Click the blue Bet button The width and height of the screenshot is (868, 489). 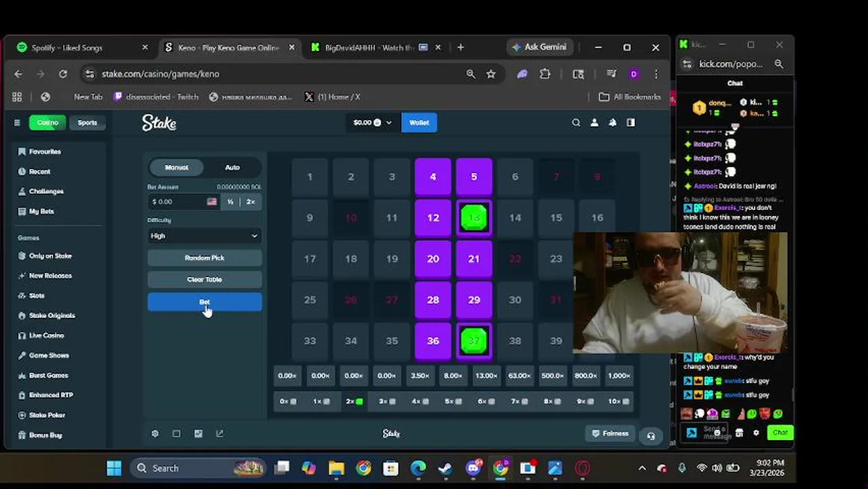click(204, 302)
